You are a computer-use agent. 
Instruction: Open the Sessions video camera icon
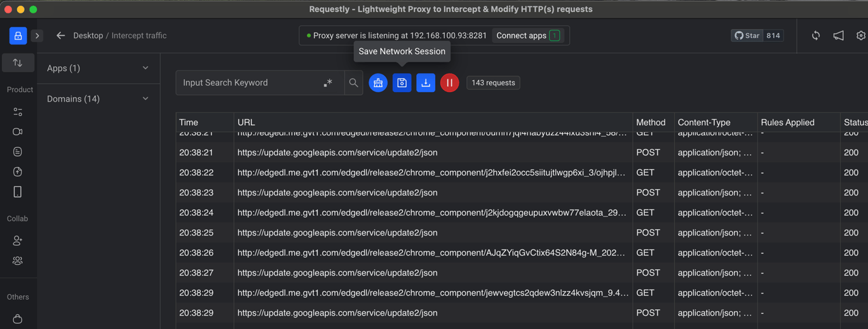(x=18, y=131)
